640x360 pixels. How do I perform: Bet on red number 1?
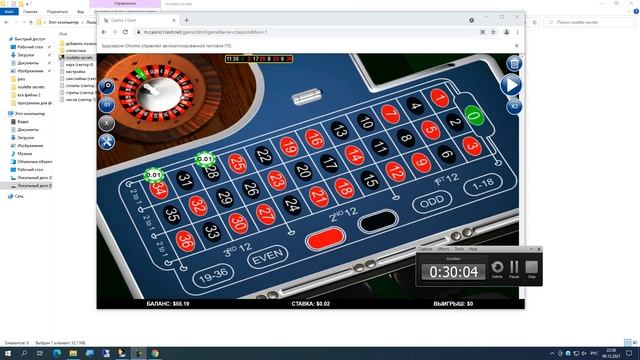(x=440, y=98)
